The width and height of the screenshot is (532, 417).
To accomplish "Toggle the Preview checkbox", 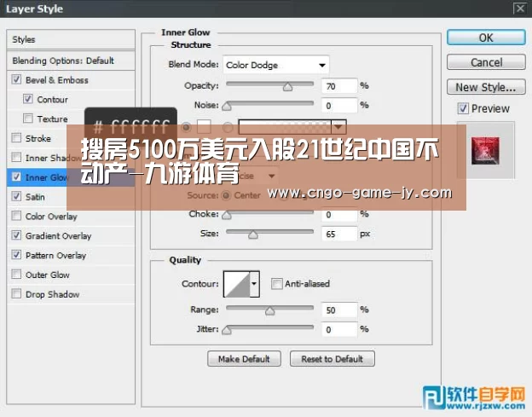I will (x=463, y=108).
